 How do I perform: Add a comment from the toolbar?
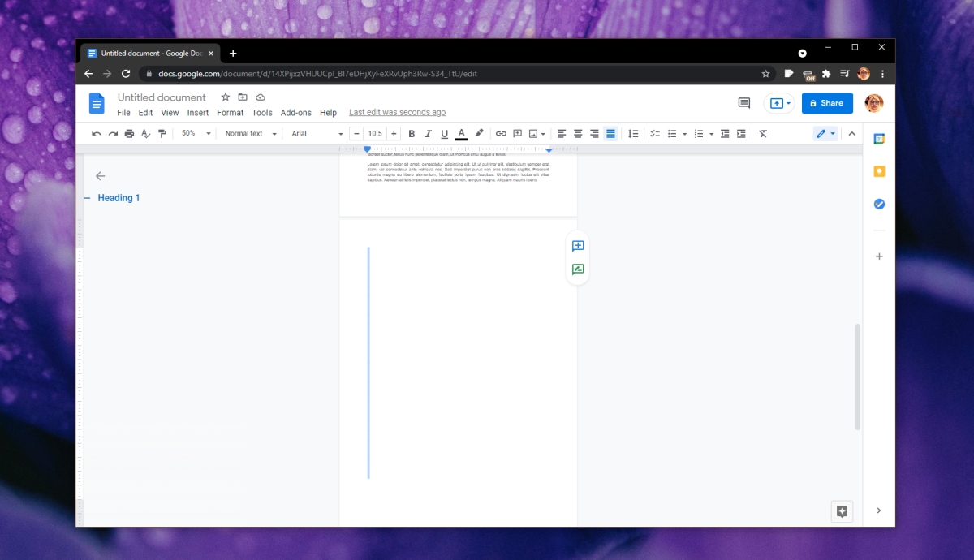[x=517, y=134]
